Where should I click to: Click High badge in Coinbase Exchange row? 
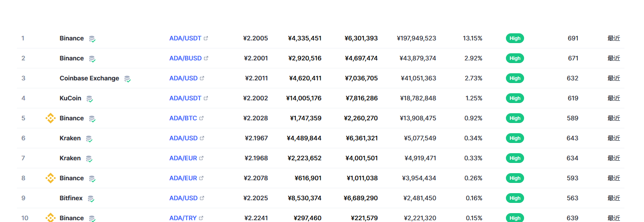pos(515,78)
